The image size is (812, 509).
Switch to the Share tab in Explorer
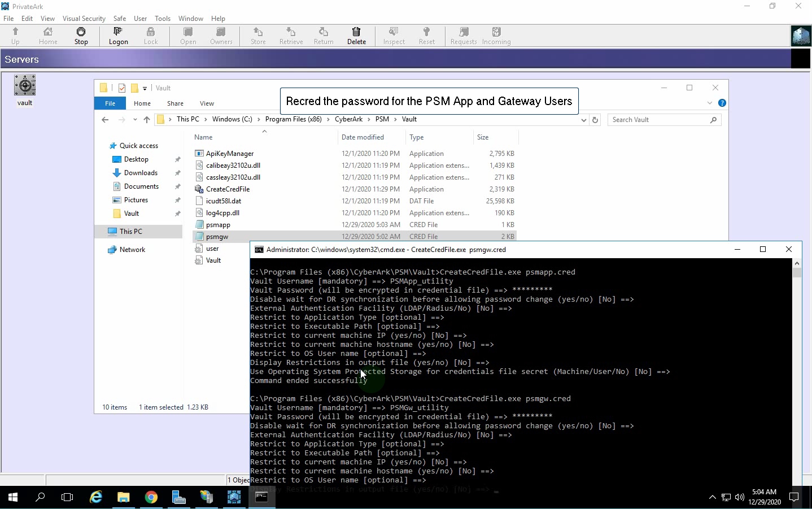click(x=175, y=103)
